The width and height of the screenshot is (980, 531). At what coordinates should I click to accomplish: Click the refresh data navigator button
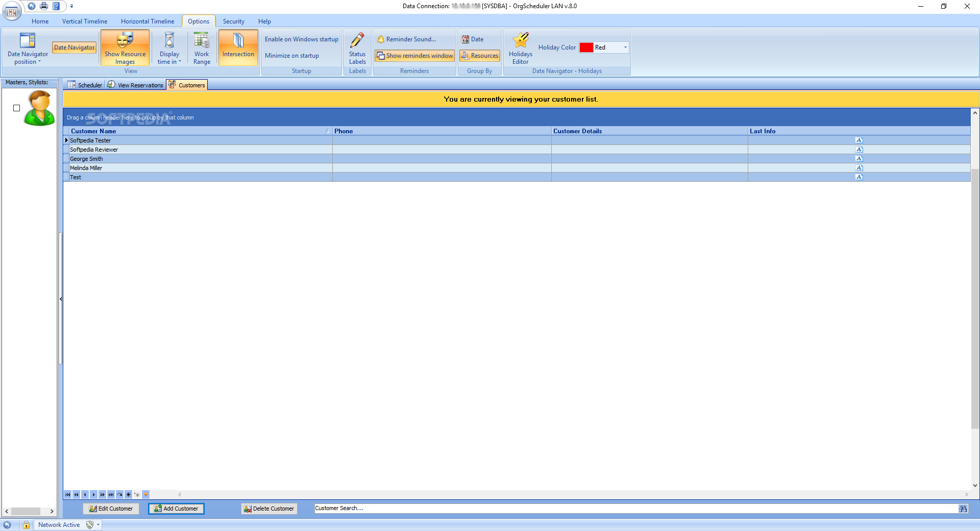tap(119, 494)
